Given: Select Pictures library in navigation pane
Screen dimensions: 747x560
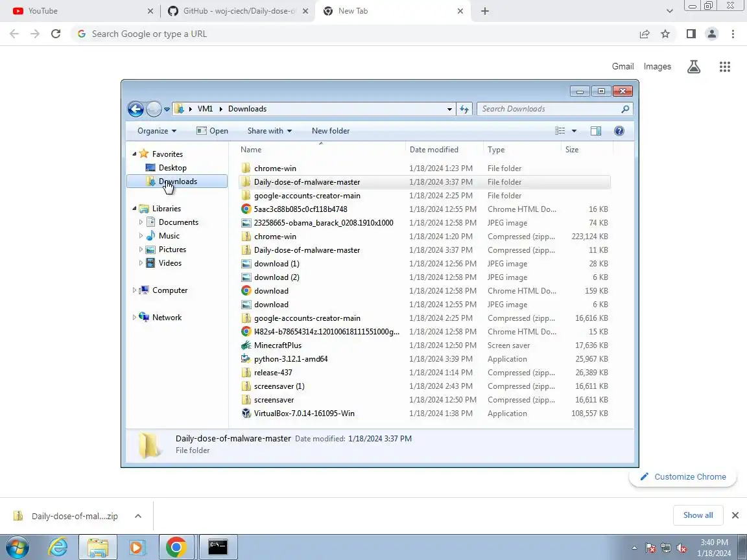Looking at the screenshot, I should pyautogui.click(x=172, y=250).
